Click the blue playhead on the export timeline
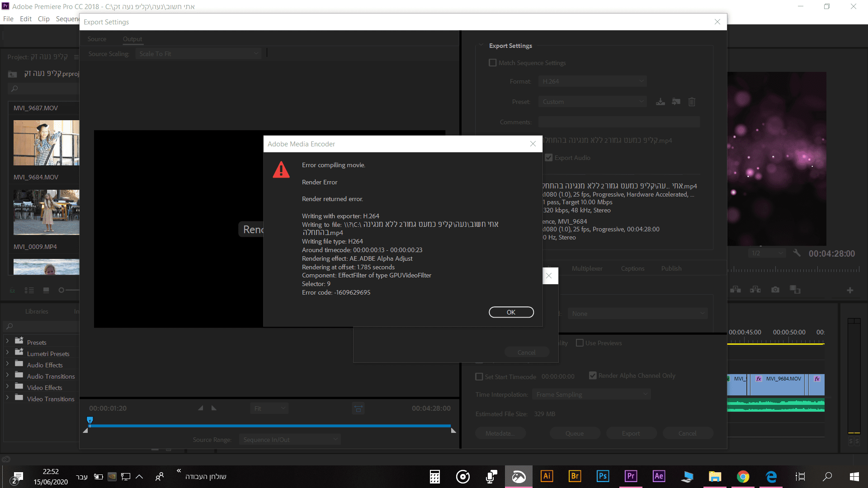 point(90,421)
